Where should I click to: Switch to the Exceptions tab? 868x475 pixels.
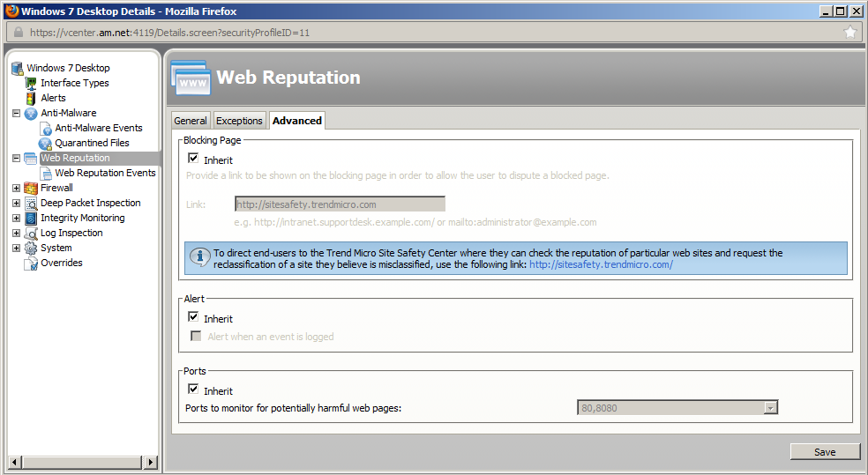click(239, 121)
